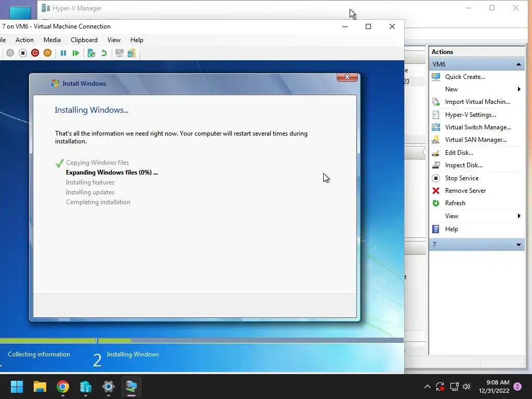Expand the '7' actions section
This screenshot has width=532, height=399.
[518, 245]
